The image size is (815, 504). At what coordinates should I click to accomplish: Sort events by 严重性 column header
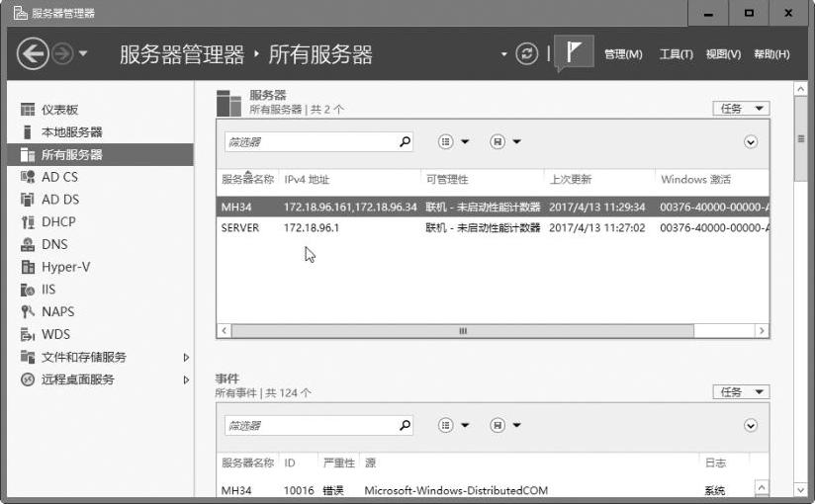tap(339, 462)
